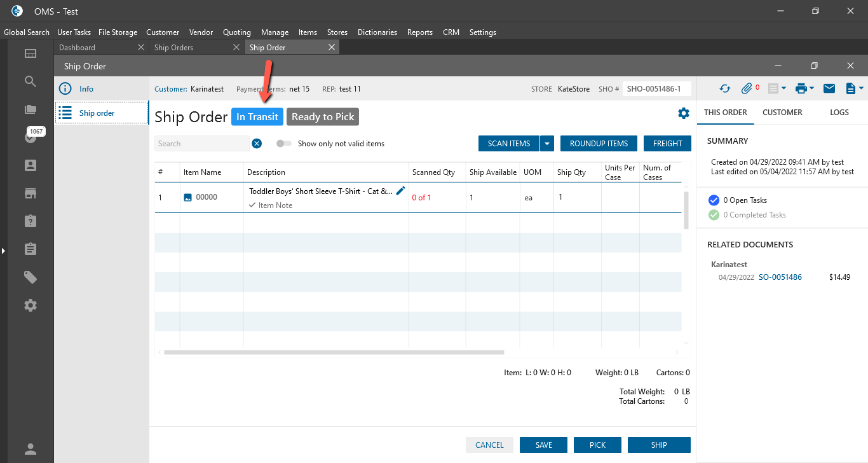Screen dimensions: 868x463
Task: Open the Dictionaries menu
Action: (377, 32)
